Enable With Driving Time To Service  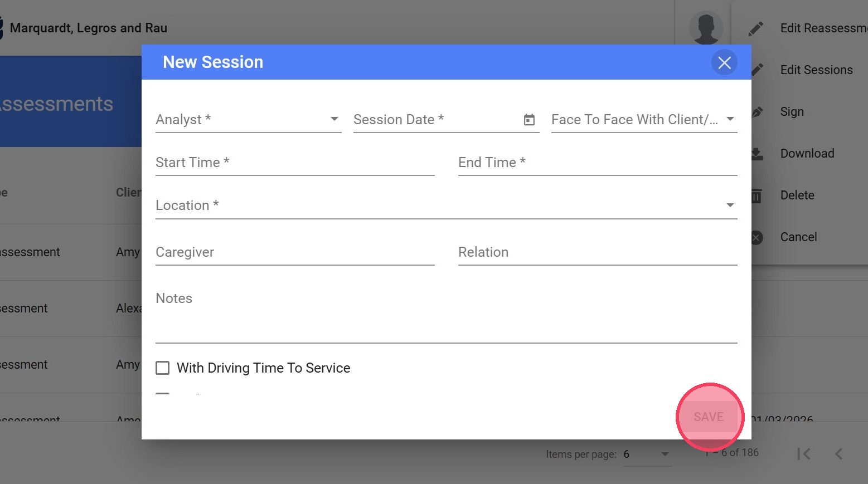click(x=163, y=368)
